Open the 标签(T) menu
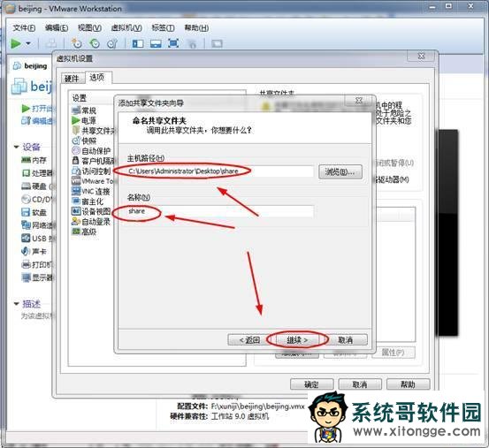Viewport: 489px width, 448px height. [163, 27]
